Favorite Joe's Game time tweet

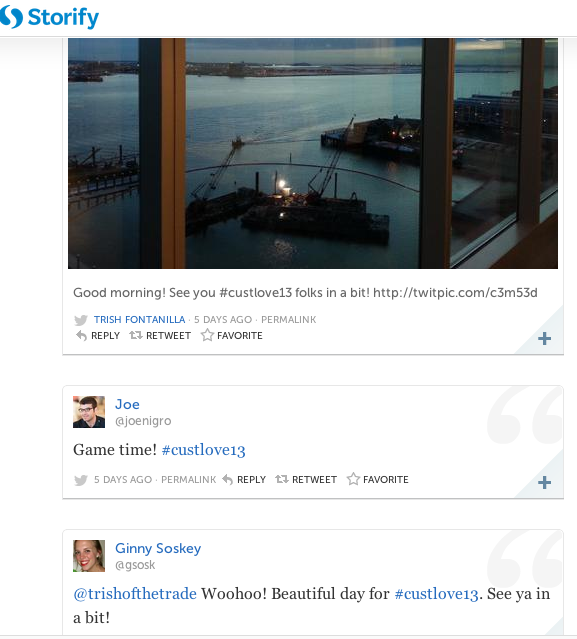coord(377,479)
